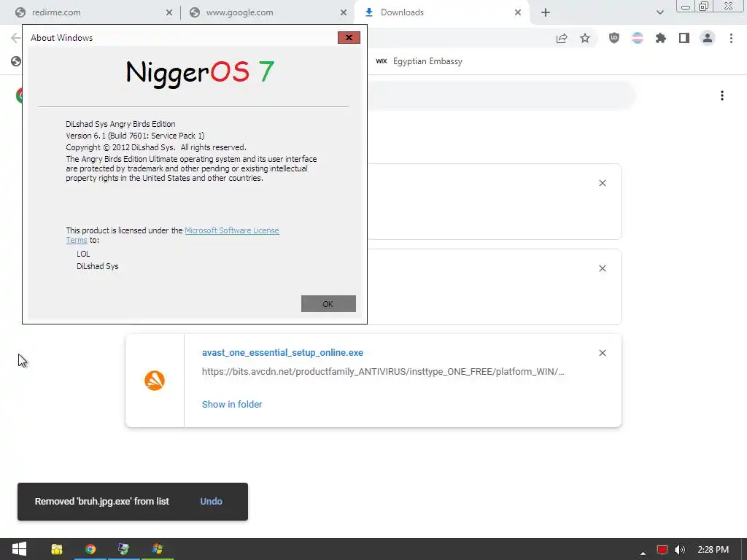Open File Explorer from taskbar
Screen dimensions: 747x560
point(57,549)
